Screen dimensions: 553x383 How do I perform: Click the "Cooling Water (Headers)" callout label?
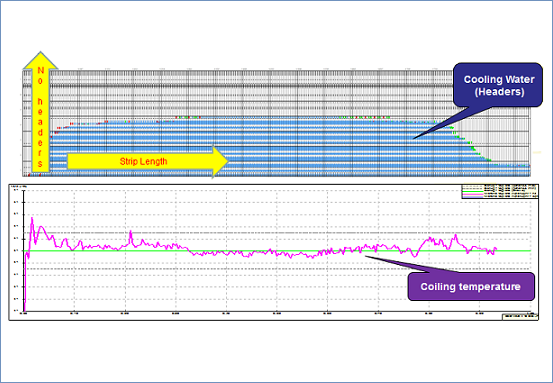point(498,85)
